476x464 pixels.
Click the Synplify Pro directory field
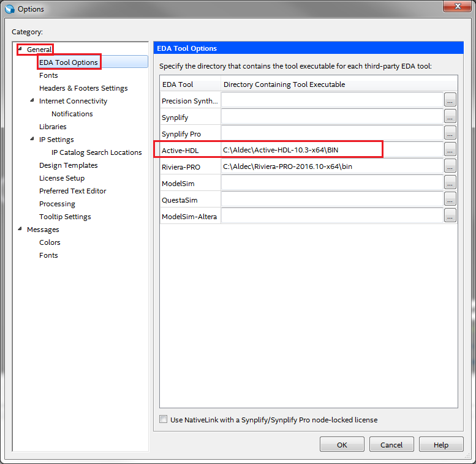[332, 133]
